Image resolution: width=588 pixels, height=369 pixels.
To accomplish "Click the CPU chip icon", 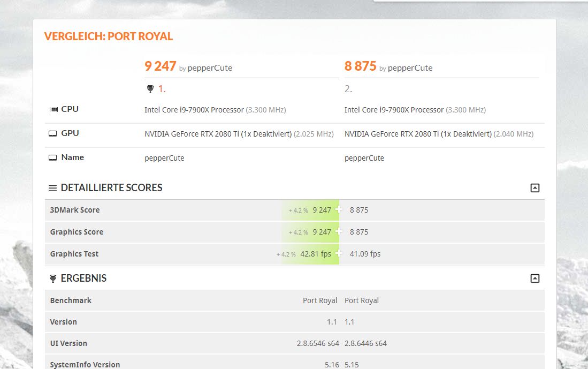I will 54,109.
